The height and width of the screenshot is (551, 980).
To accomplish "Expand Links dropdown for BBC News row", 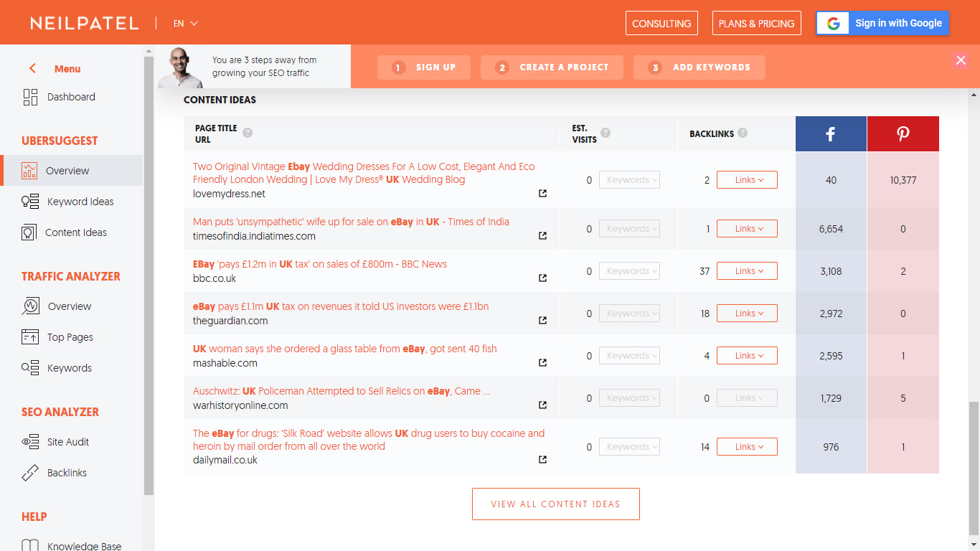I will [747, 271].
